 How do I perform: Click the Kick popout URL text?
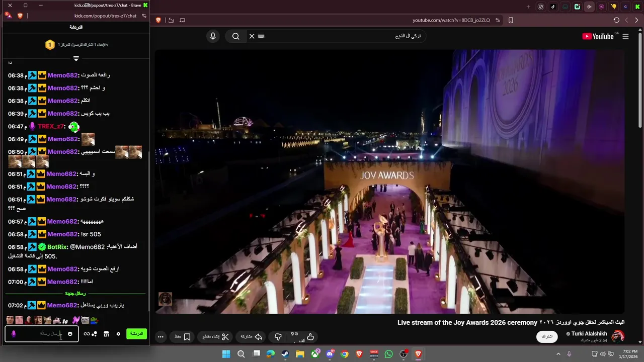click(x=105, y=16)
